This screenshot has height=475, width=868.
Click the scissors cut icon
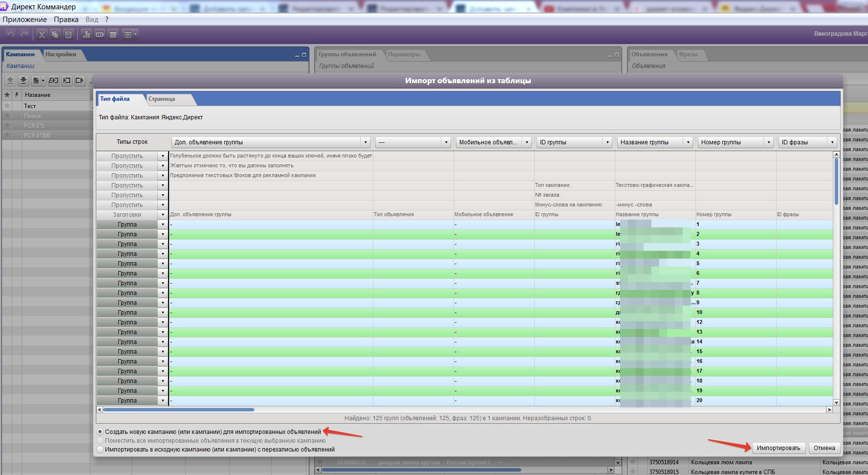tap(42, 34)
